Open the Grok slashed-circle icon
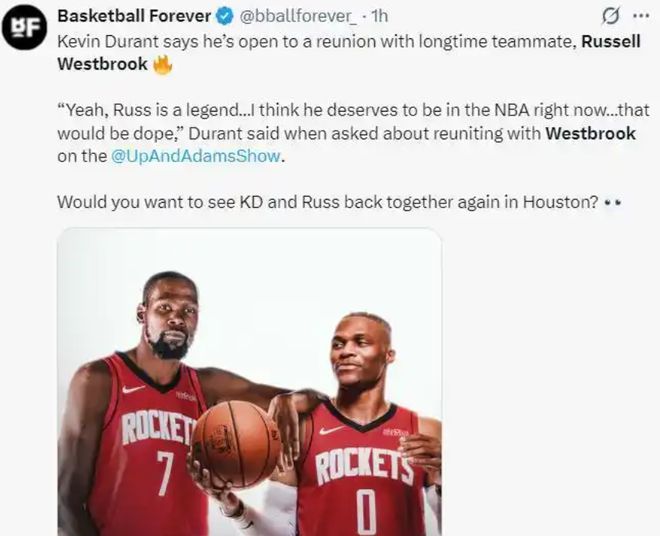Screen dimensions: 660x536 [x=610, y=16]
